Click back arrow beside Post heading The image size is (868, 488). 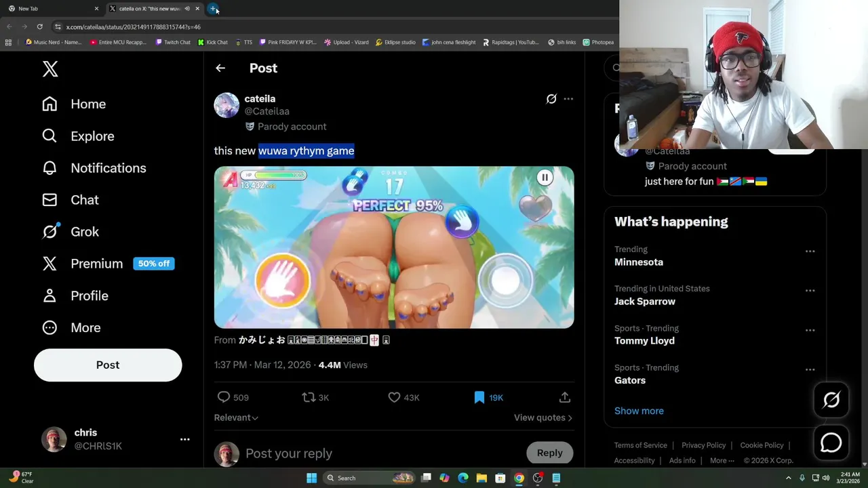pos(220,68)
